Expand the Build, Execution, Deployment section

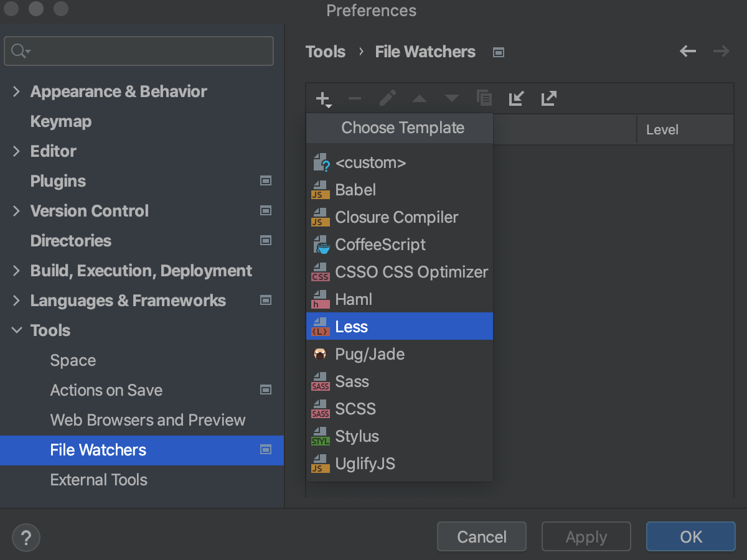point(16,271)
